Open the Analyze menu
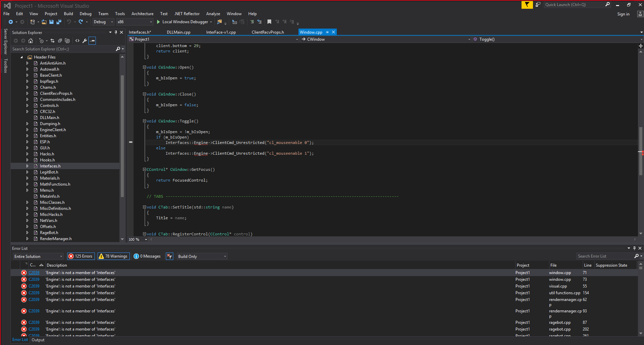 click(213, 14)
